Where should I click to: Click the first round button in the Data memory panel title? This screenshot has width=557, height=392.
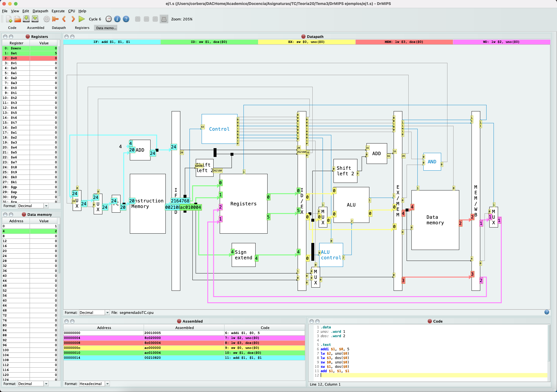coord(5,214)
